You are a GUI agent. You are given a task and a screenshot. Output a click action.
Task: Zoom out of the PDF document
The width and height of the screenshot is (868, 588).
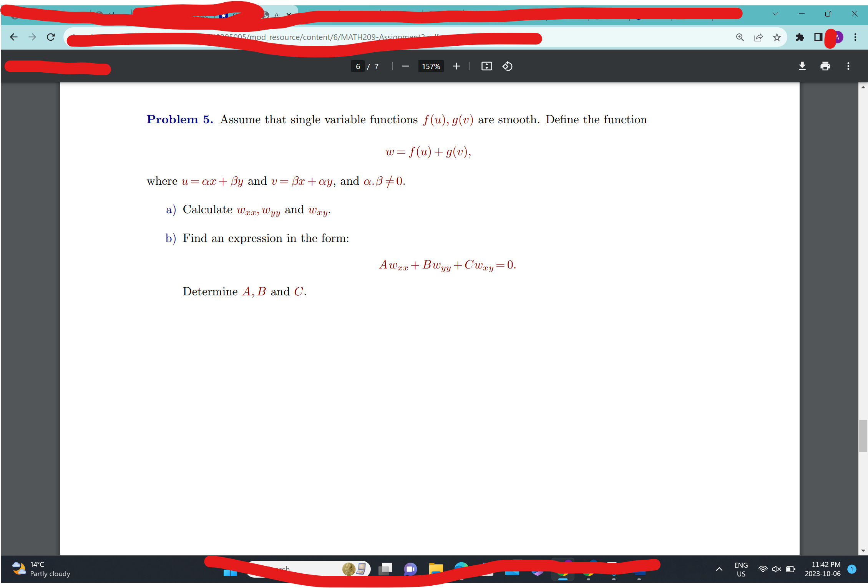[x=405, y=66]
